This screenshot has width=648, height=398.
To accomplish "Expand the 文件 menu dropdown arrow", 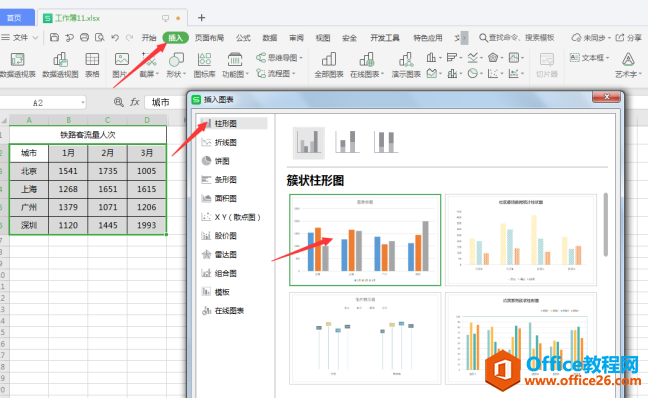I will point(35,38).
